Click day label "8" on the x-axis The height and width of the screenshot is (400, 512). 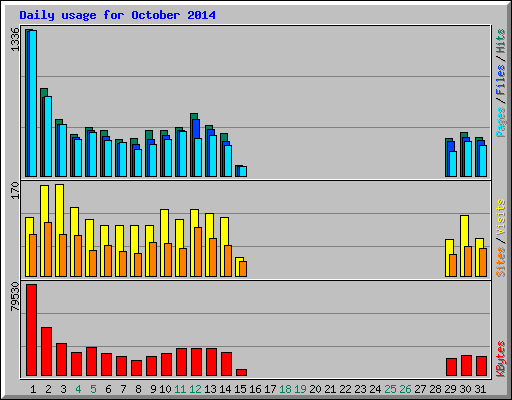coord(138,389)
